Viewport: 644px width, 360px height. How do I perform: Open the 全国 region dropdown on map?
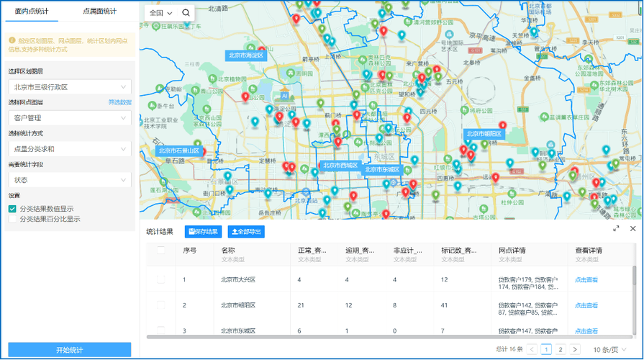(x=160, y=13)
